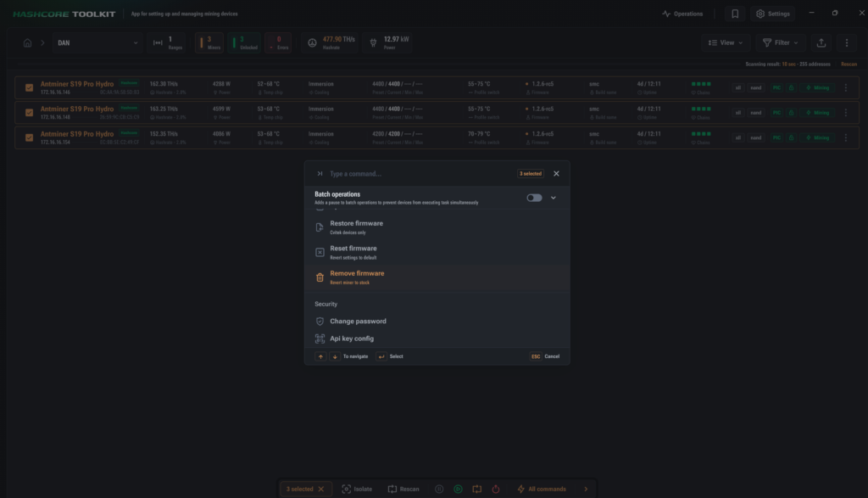Clear the 3 selected chip in bottom bar
This screenshot has width=868, height=498.
pos(321,490)
